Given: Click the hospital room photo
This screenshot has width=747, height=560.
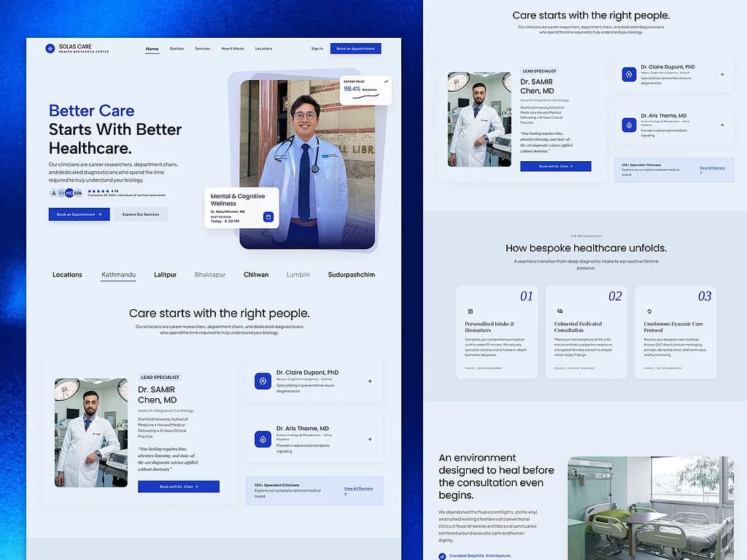Looking at the screenshot, I should tap(651, 508).
